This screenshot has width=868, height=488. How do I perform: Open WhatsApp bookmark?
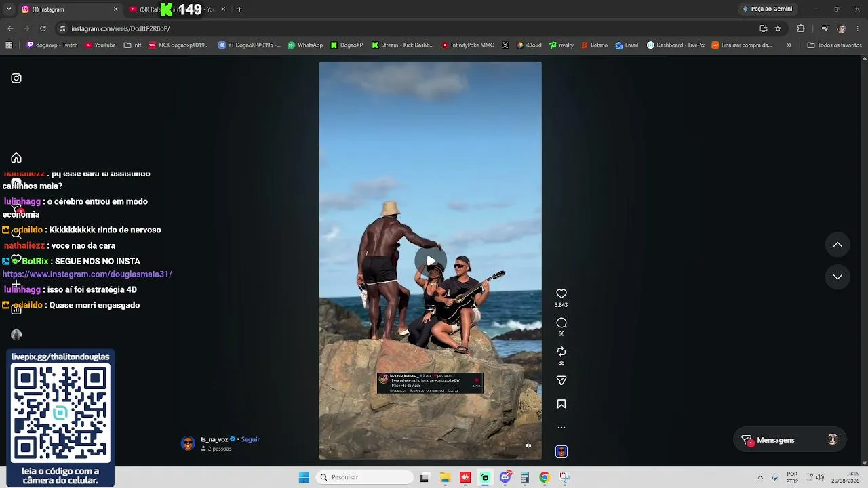point(305,45)
